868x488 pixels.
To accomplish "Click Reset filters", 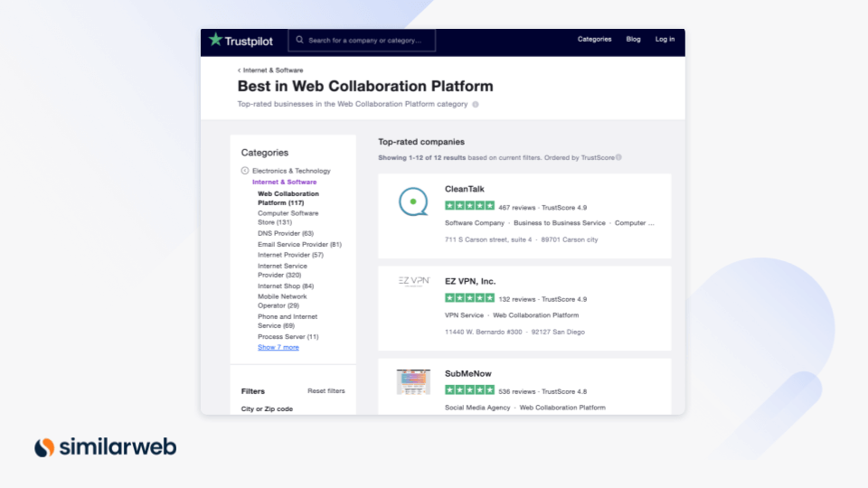I will pos(326,391).
